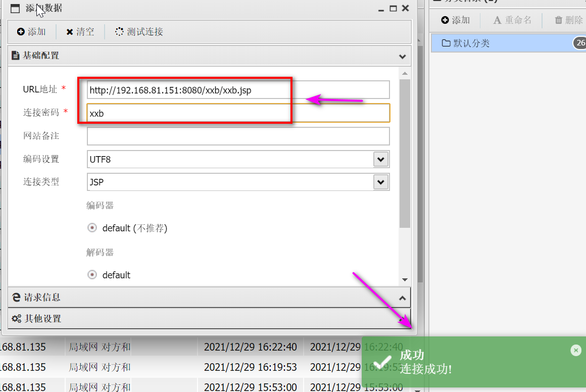Select the 默认分类 folder
The height and width of the screenshot is (392, 586).
coord(508,43)
